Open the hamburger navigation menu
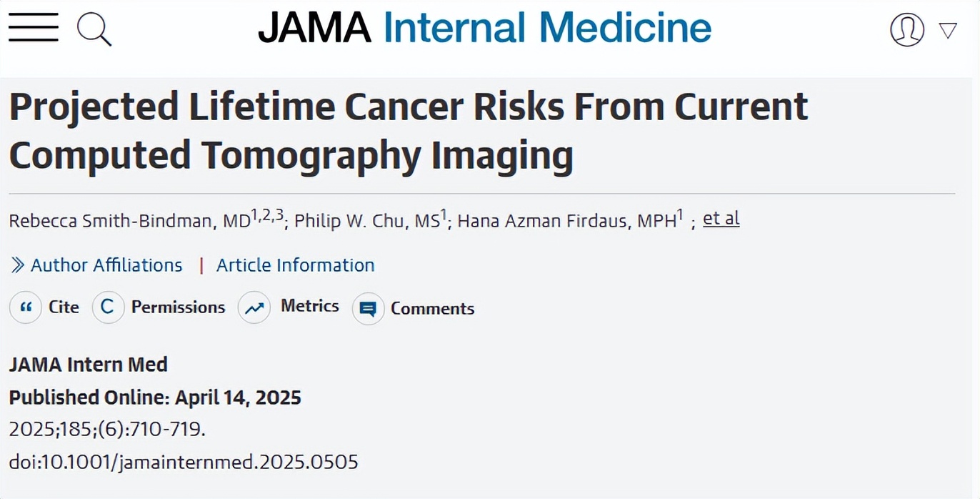The height and width of the screenshot is (499, 980). tap(34, 28)
